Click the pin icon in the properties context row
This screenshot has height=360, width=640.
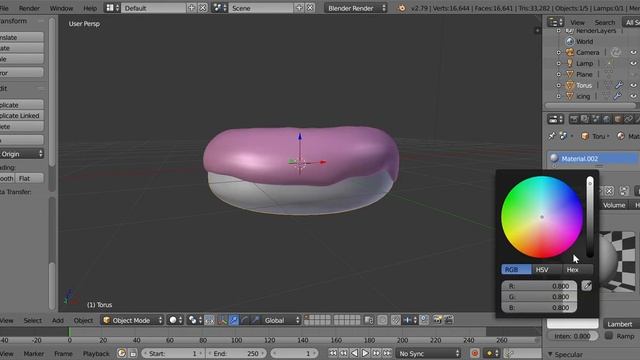[x=552, y=136]
